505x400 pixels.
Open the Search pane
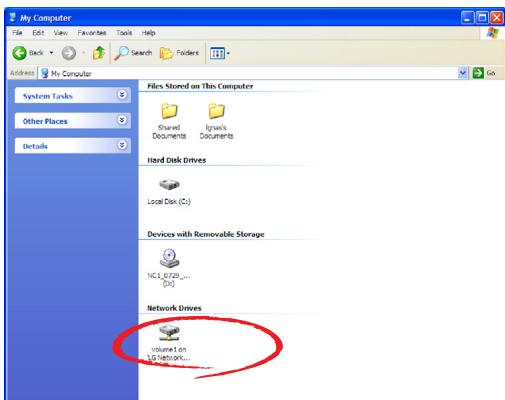pyautogui.click(x=133, y=53)
